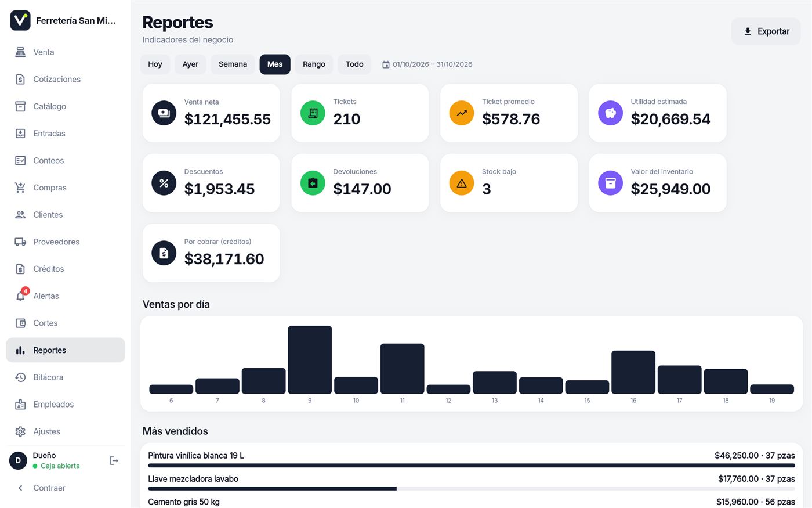The height and width of the screenshot is (508, 812).
Task: Open Venta cash register icon
Action: [x=20, y=52]
